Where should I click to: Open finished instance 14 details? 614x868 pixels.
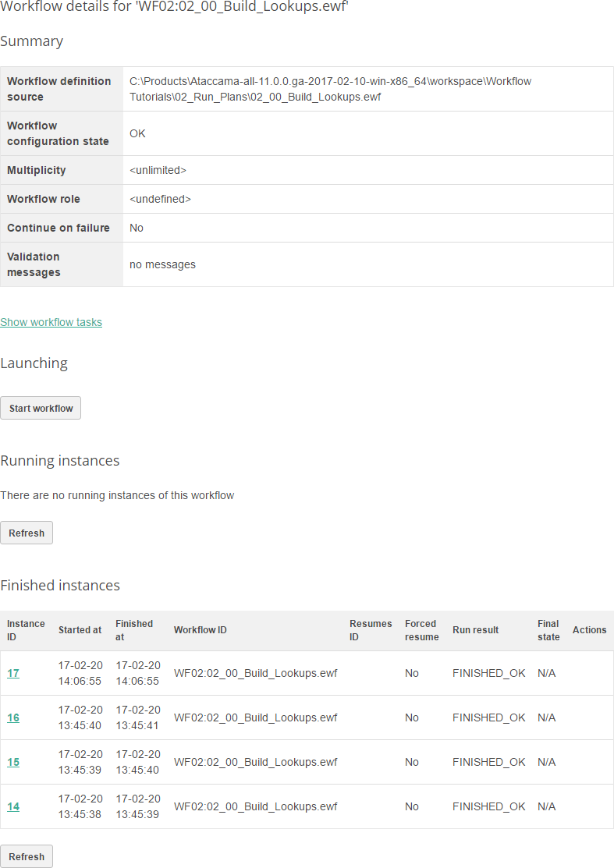pos(13,806)
